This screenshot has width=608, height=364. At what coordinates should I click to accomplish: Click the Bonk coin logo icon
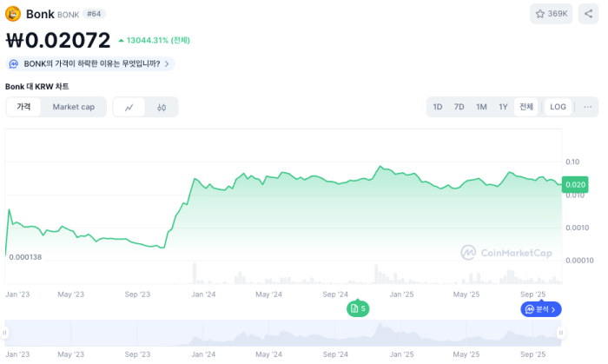click(x=13, y=14)
